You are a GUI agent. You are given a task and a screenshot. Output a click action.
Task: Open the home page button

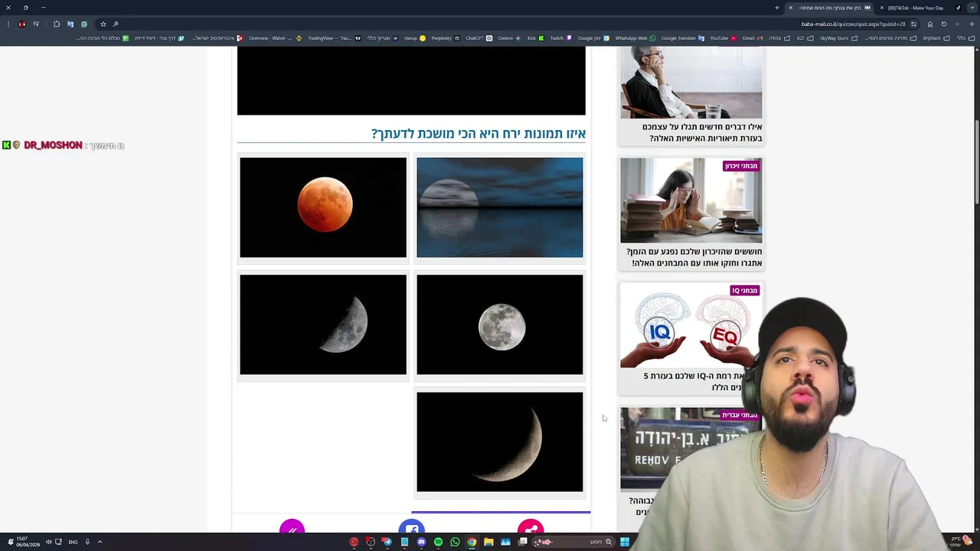[x=930, y=24]
